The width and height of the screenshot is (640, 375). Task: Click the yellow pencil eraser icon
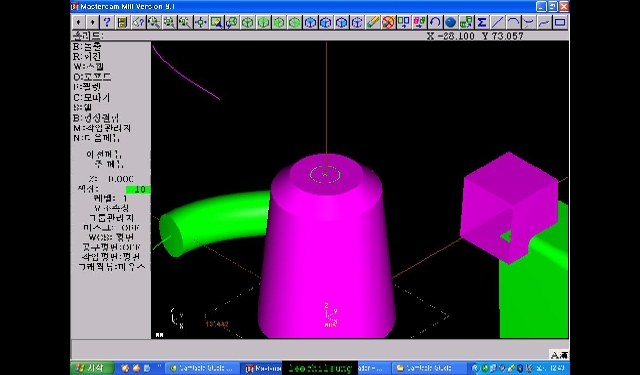[373, 22]
